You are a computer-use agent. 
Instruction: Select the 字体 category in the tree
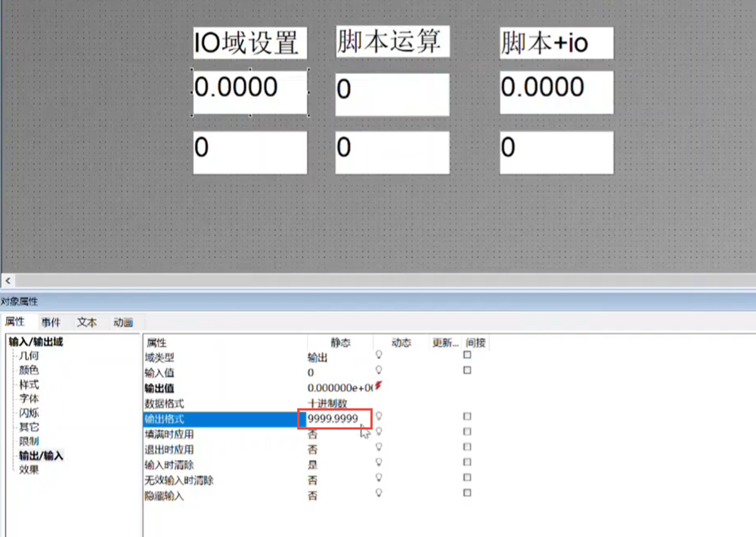(x=29, y=399)
